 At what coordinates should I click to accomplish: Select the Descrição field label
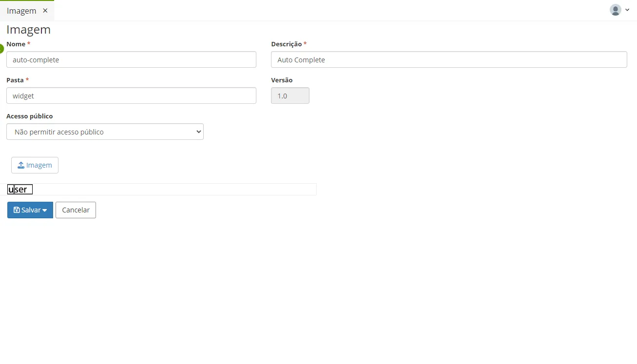[x=287, y=44]
